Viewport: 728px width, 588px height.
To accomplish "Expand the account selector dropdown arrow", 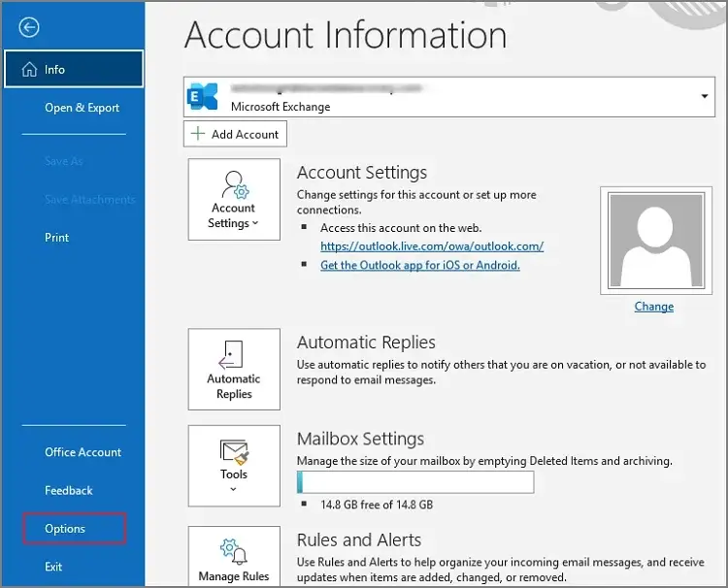I will pos(704,97).
